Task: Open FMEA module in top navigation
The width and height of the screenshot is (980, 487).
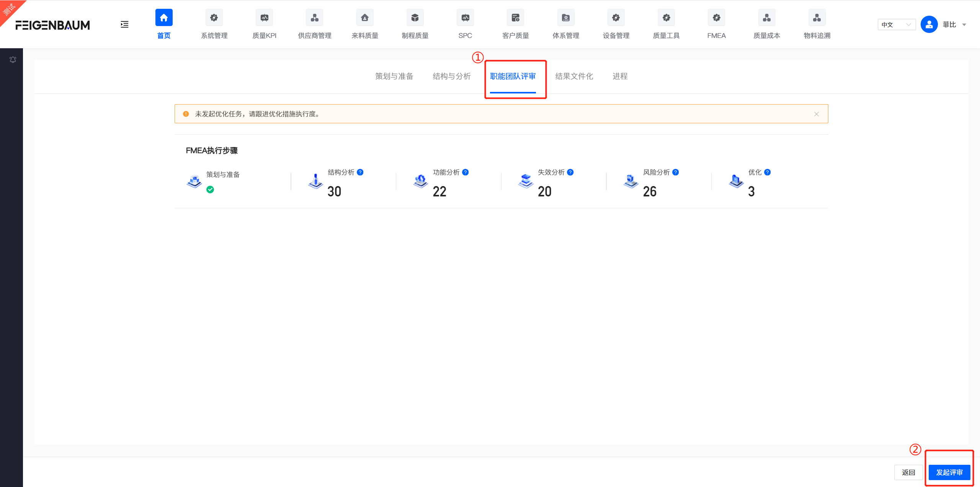Action: coord(716,18)
